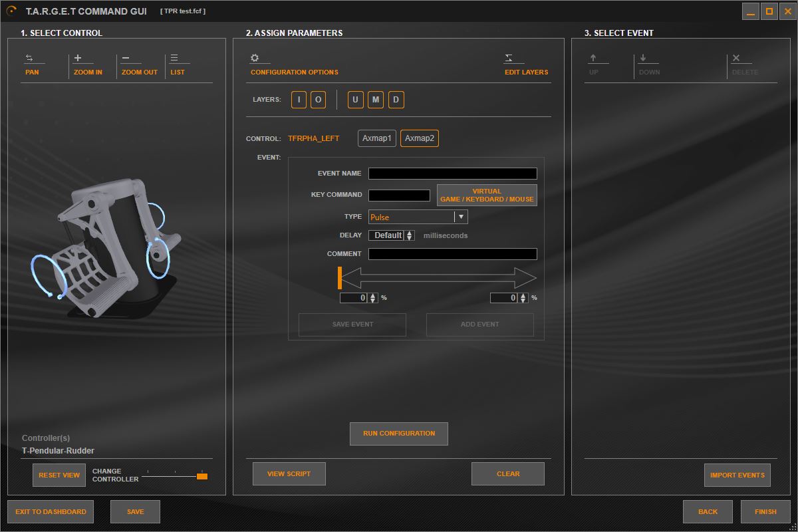Expand the Type Pulse dropdown
The width and height of the screenshot is (798, 532).
click(460, 217)
